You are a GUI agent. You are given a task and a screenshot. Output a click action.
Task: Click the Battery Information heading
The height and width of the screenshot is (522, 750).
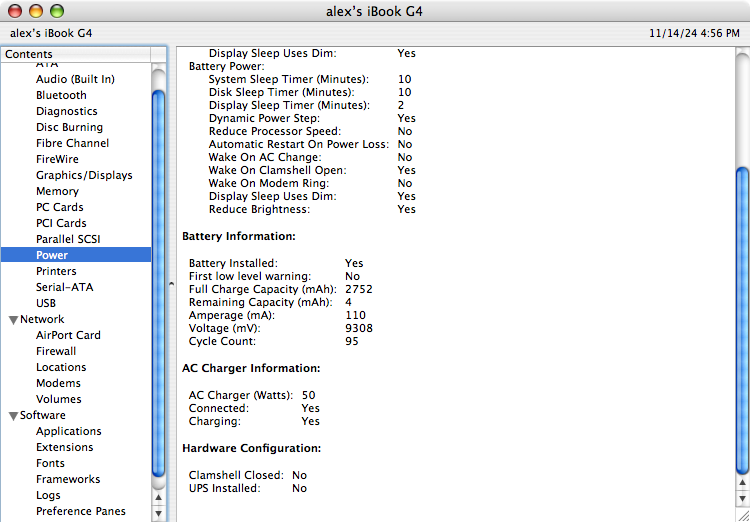point(239,236)
